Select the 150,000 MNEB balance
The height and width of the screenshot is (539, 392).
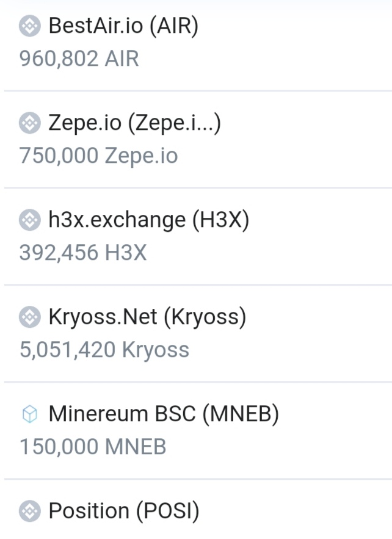(x=93, y=447)
